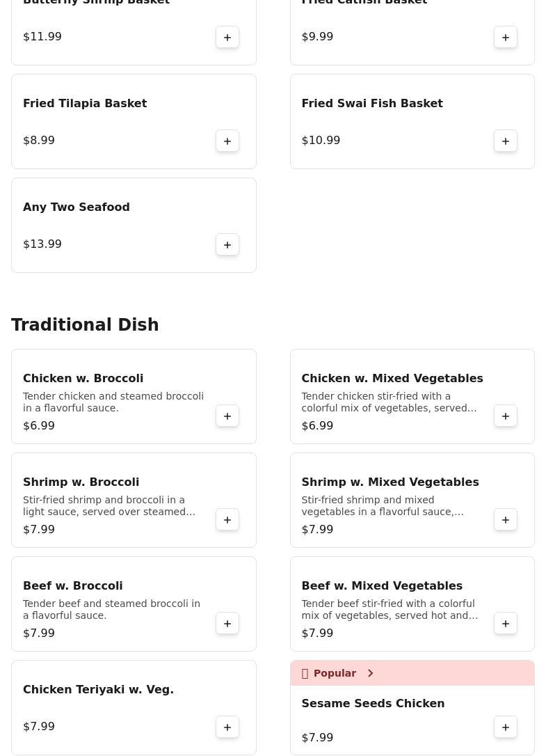This screenshot has width=546, height=756.
Task: Add Butterfly Shrimp Basket with plus icon
Action: (227, 37)
